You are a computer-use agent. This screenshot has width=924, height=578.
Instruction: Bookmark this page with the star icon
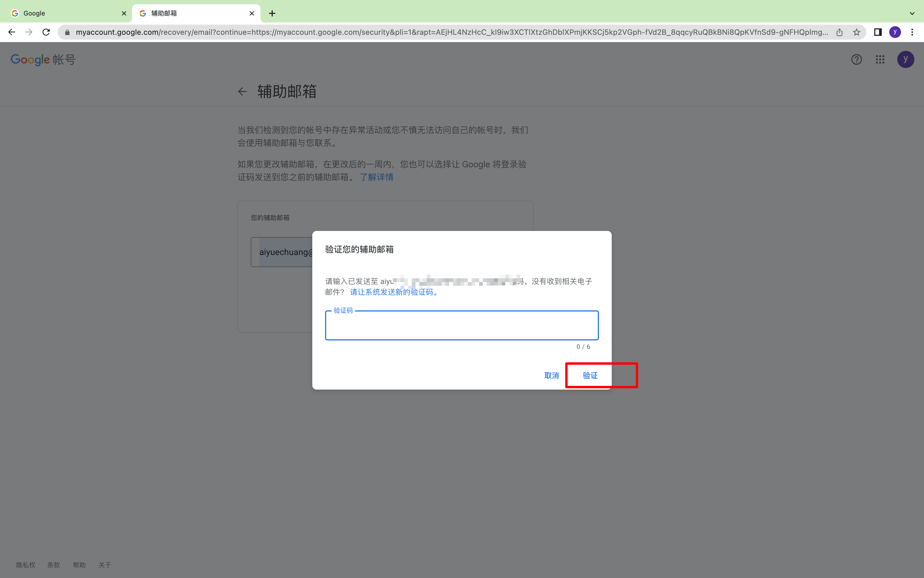pyautogui.click(x=856, y=32)
